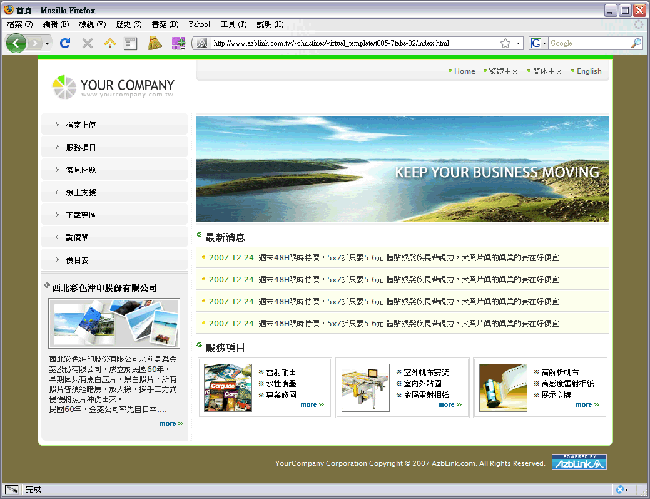
Task: Click the photo collage thumbnail in the sidebar
Action: pos(113,323)
